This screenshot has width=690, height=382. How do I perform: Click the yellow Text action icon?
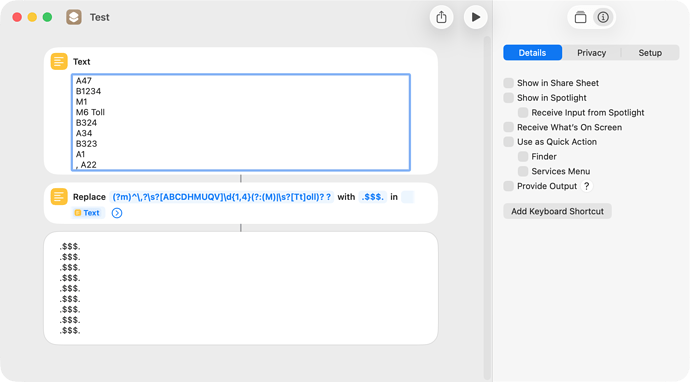[59, 62]
